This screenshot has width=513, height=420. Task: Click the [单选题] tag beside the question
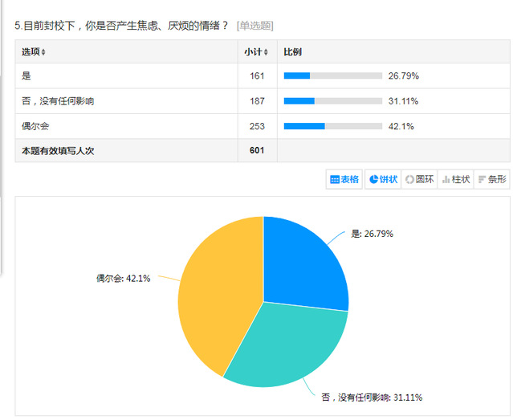255,26
